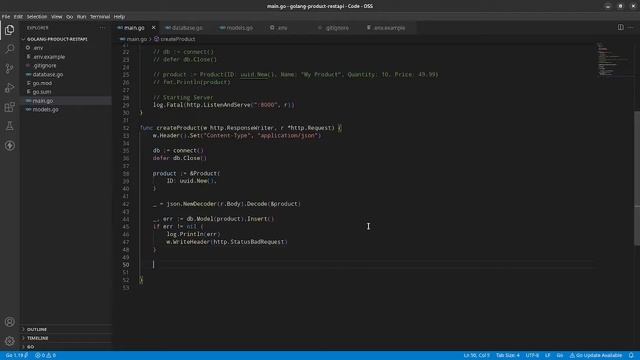
Task: Click the UTF-8 encoding indicator
Action: [x=532, y=356]
